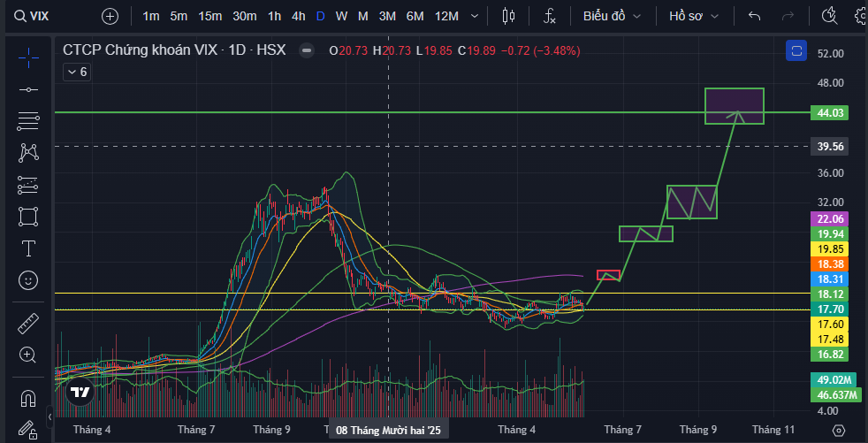Switch to 30m timeframe

(244, 16)
